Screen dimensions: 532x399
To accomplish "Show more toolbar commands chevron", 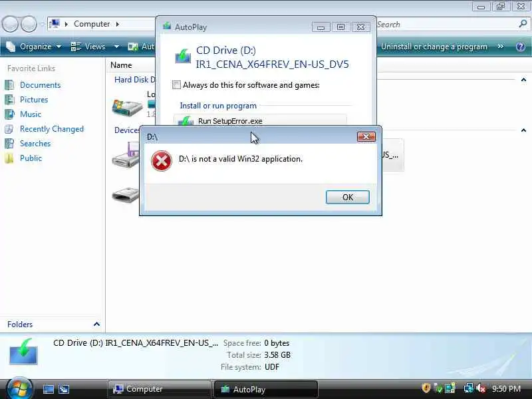I will click(501, 46).
